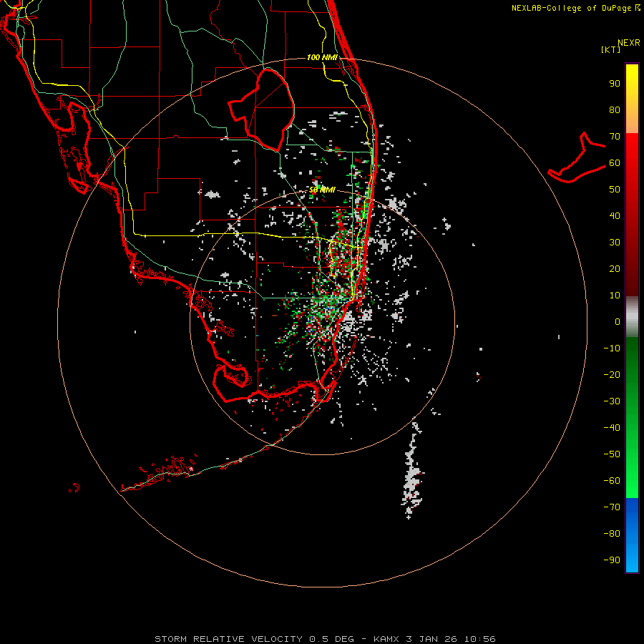The height and width of the screenshot is (644, 644).
Task: Click the 90 value on the color scale
Action: (x=615, y=84)
